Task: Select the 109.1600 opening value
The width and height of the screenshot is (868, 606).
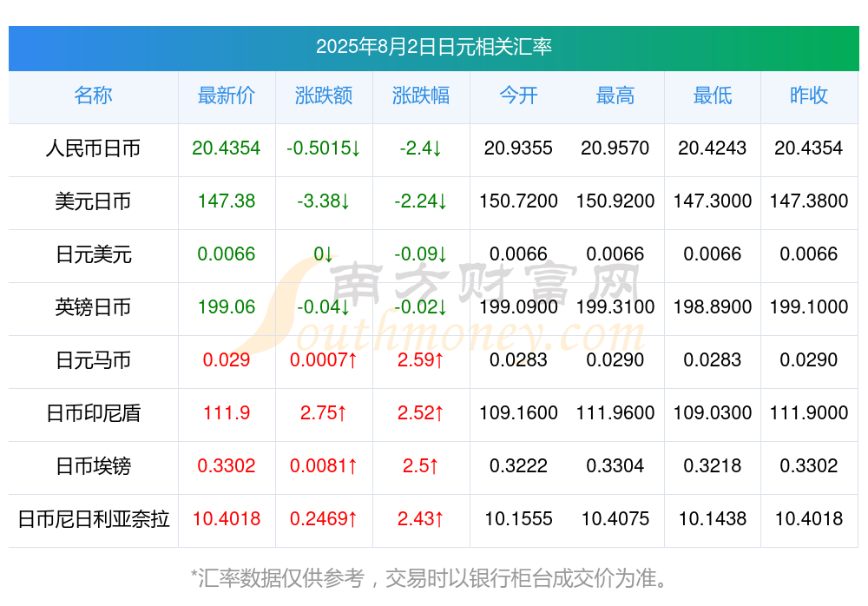Action: coord(518,412)
